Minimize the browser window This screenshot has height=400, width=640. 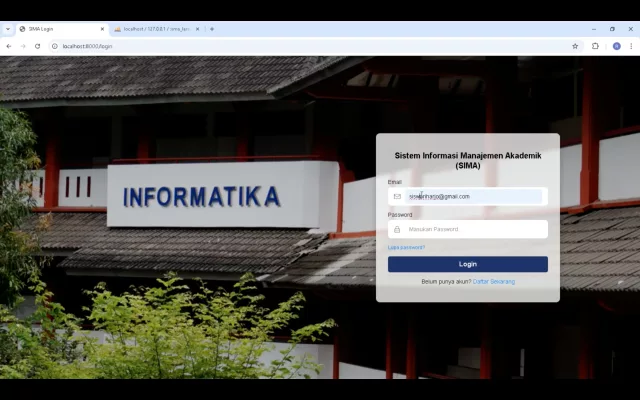coord(594,29)
